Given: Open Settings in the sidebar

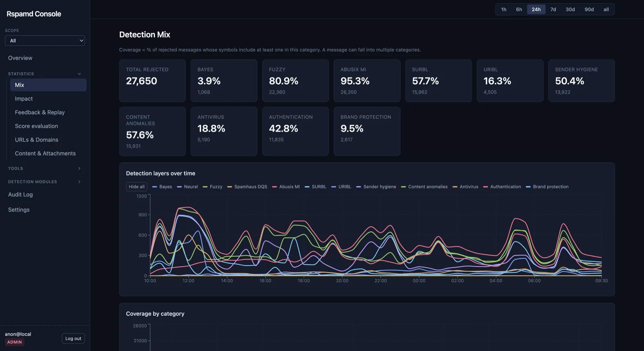Looking at the screenshot, I should pos(19,210).
